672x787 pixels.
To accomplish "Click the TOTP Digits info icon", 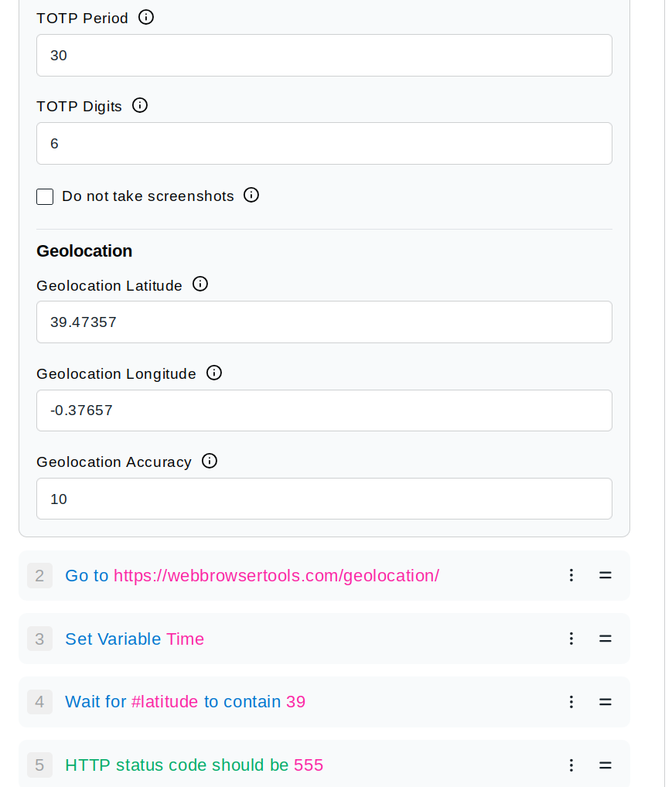I will [x=140, y=105].
